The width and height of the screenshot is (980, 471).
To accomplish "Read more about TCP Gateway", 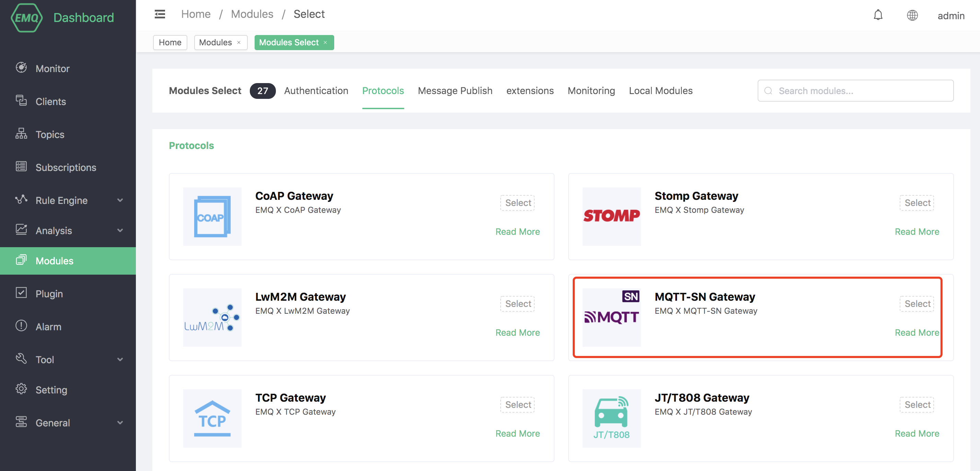I will [x=517, y=433].
